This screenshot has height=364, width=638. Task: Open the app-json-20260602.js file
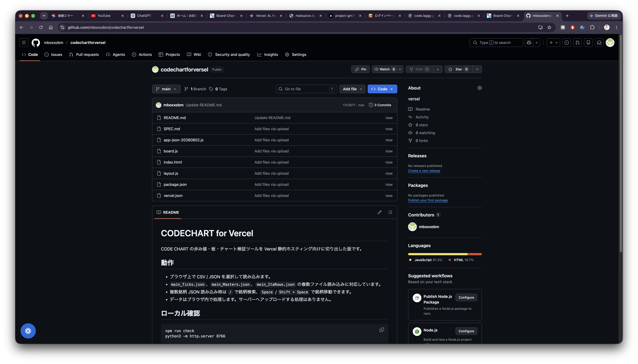coord(183,140)
